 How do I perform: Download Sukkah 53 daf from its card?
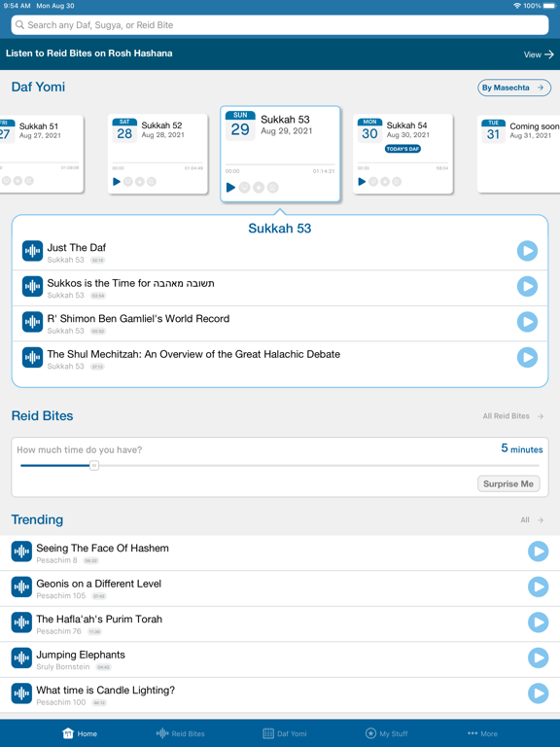point(245,188)
